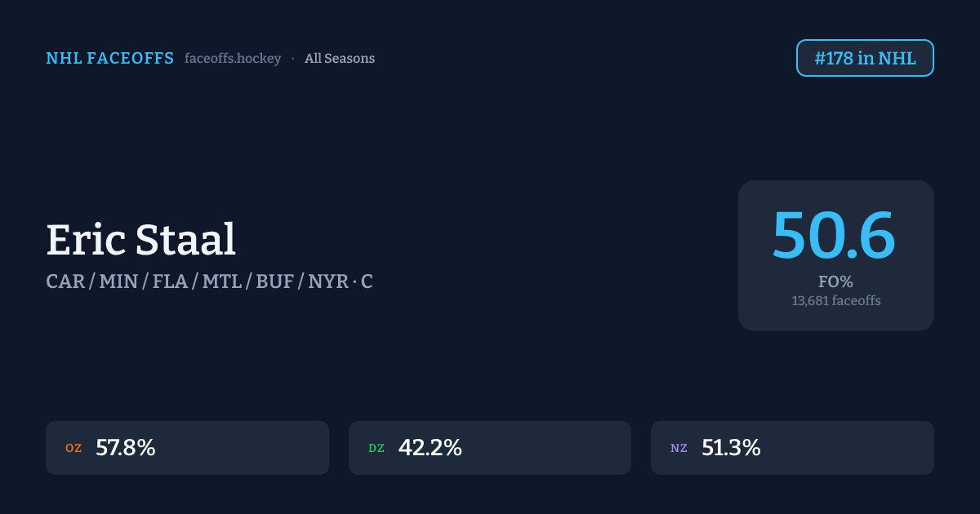This screenshot has width=980, height=514.
Task: Click the 13,681 faceoffs count
Action: click(835, 300)
